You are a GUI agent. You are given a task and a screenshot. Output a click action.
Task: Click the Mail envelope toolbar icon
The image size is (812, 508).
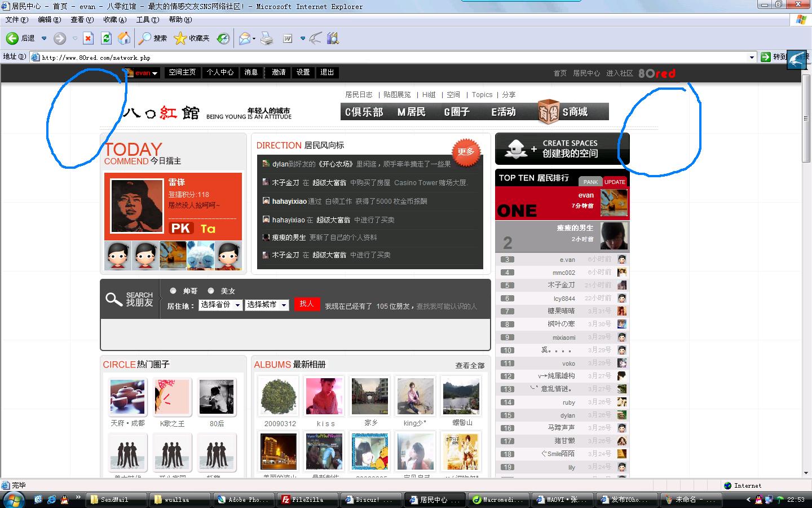click(x=244, y=38)
